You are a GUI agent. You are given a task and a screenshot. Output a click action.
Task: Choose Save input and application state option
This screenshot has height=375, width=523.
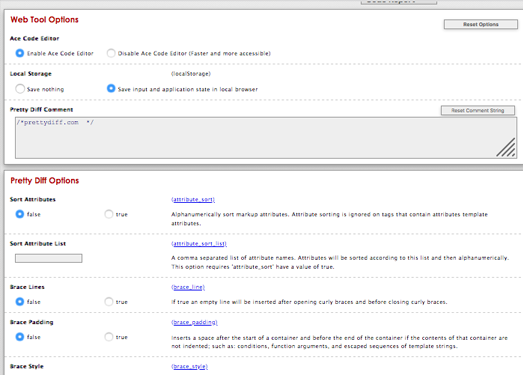pos(111,88)
